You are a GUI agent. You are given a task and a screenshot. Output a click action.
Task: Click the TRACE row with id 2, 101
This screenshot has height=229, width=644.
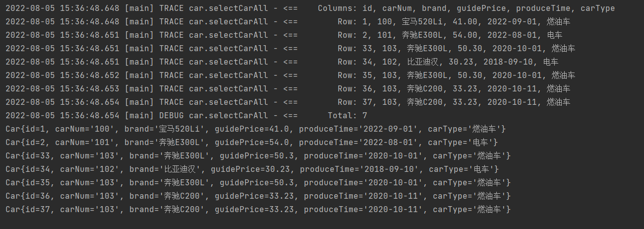click(284, 35)
